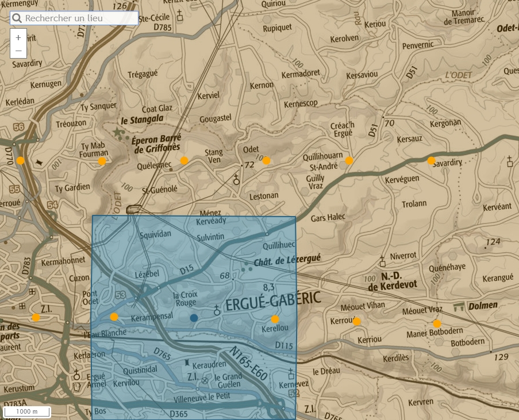Click orange marker beside the Odet label
This screenshot has height=420, width=519.
point(266,160)
